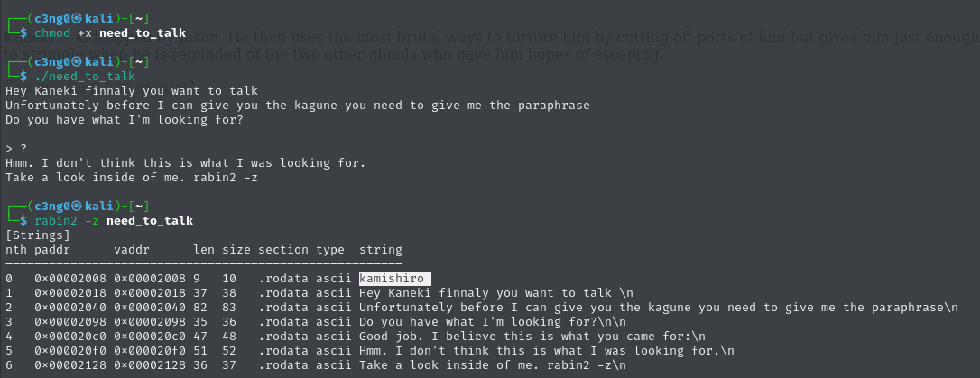Click 'Hey Kaneki finnaly' program output line
The width and height of the screenshot is (980, 378).
click(x=131, y=91)
